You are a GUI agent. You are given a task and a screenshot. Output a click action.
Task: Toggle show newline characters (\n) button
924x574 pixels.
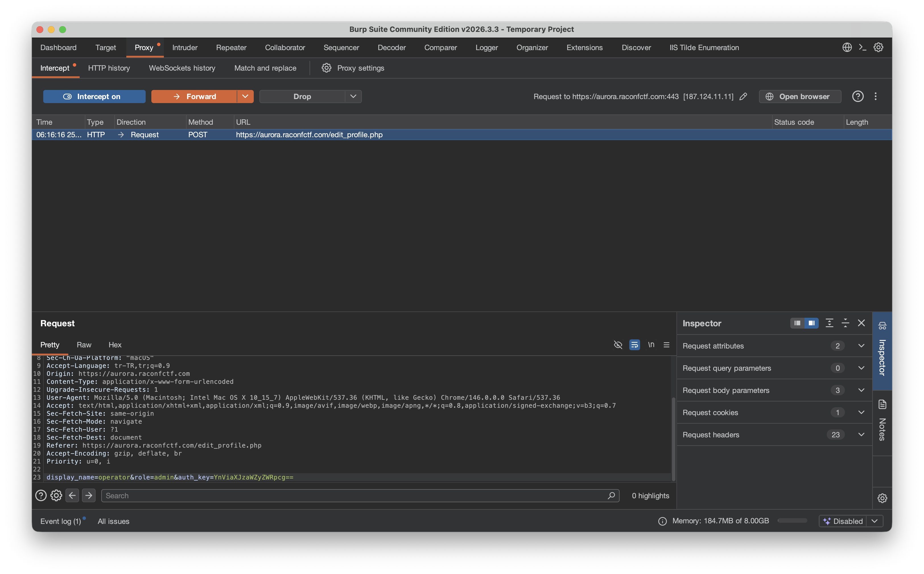click(x=651, y=345)
